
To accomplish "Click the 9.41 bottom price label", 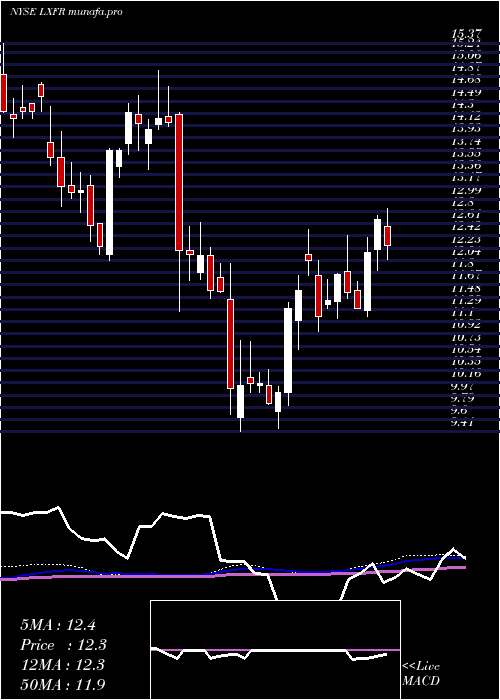I will click(463, 423).
